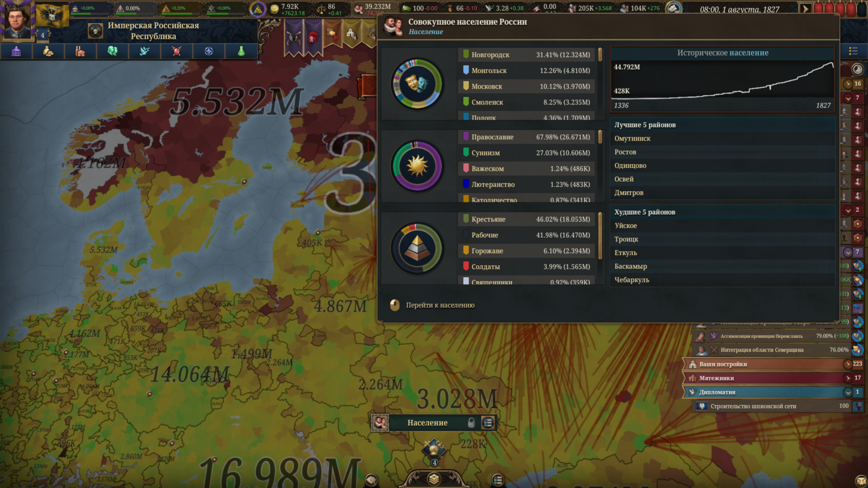The height and width of the screenshot is (488, 868).
Task: Toggle the map mode lock next to Население
Action: [x=471, y=422]
